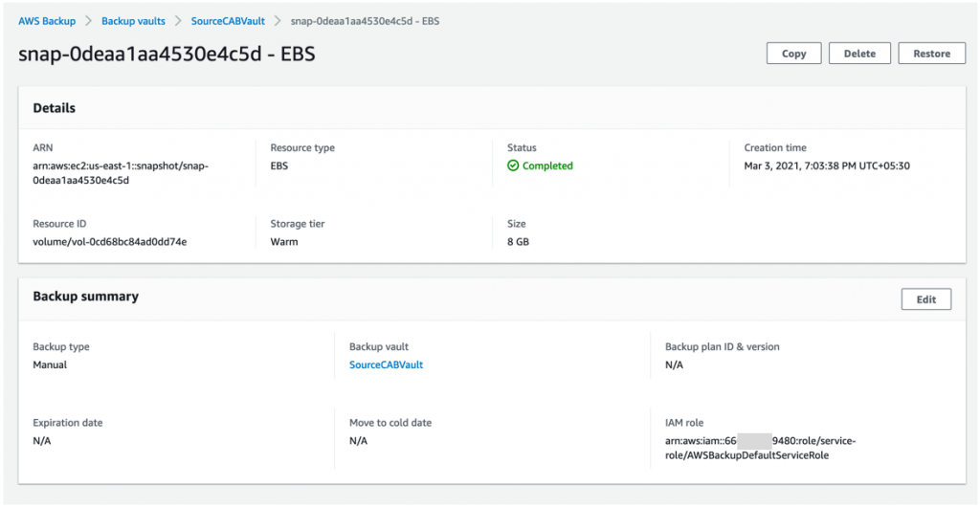This screenshot has width=980, height=508.
Task: Click the green Completed status checkmark icon
Action: [x=513, y=166]
